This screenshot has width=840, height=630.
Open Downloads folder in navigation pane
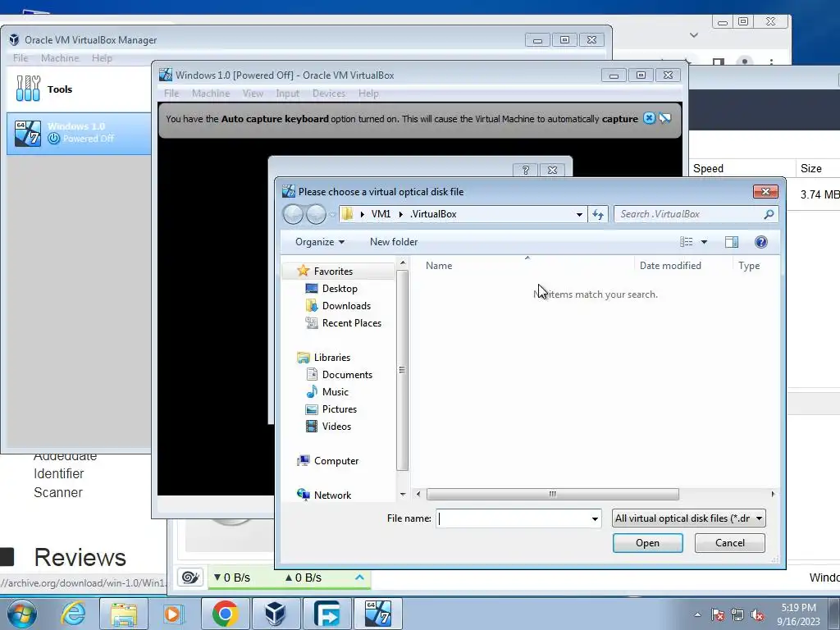tap(346, 305)
